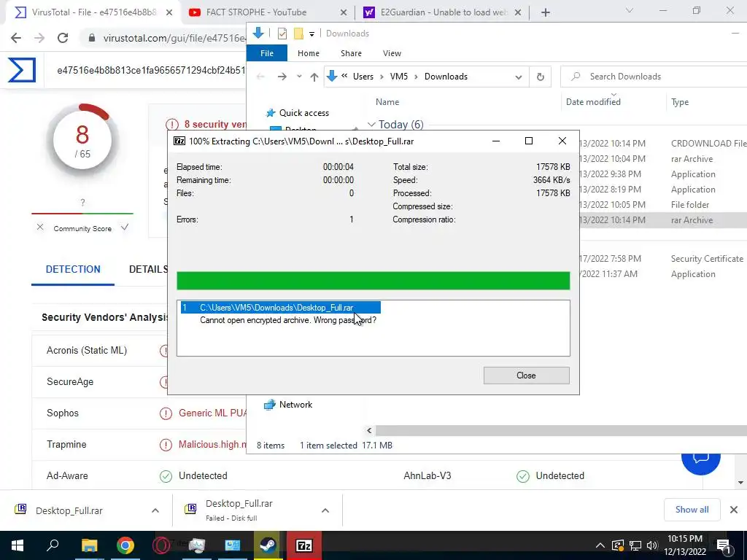The width and height of the screenshot is (747, 560).
Task: Close the Chrome downloads bar
Action: tap(734, 510)
